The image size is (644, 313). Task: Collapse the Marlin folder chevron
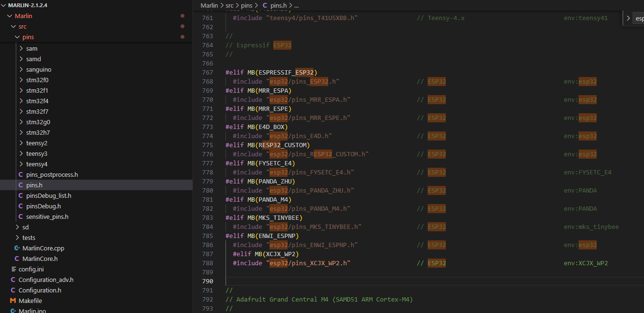tap(10, 16)
